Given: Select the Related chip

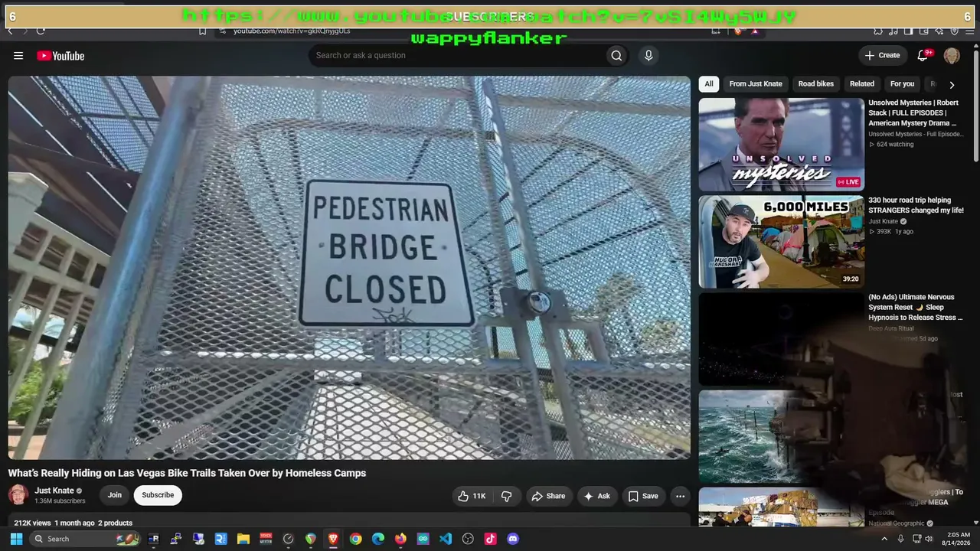Looking at the screenshot, I should click(x=862, y=84).
